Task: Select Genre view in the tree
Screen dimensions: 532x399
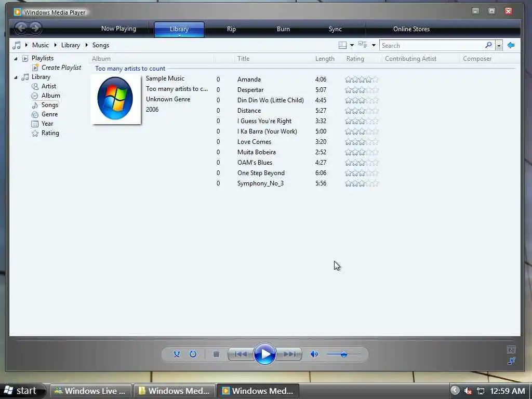Action: point(49,114)
